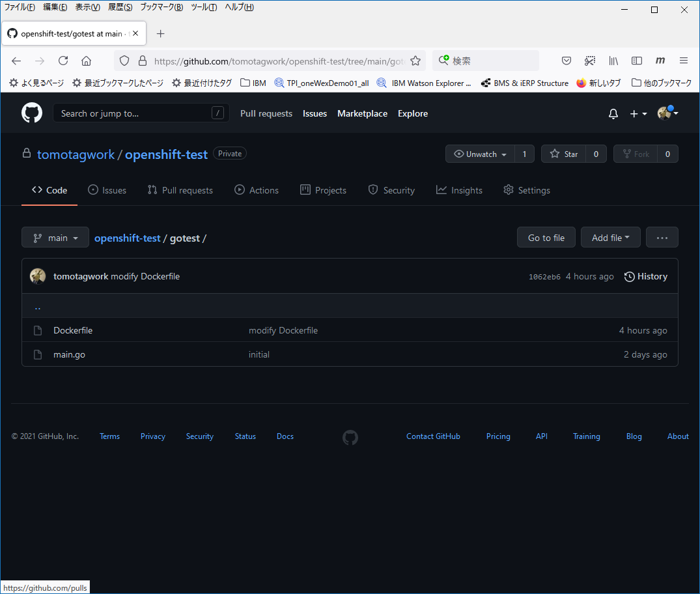
Task: Bookmark this page with the star
Action: (x=415, y=61)
